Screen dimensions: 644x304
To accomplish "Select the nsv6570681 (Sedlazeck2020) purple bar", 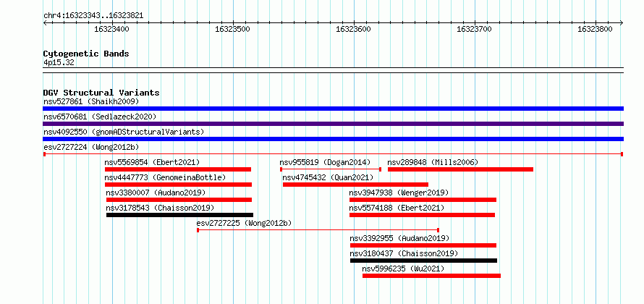I will 333,124.
